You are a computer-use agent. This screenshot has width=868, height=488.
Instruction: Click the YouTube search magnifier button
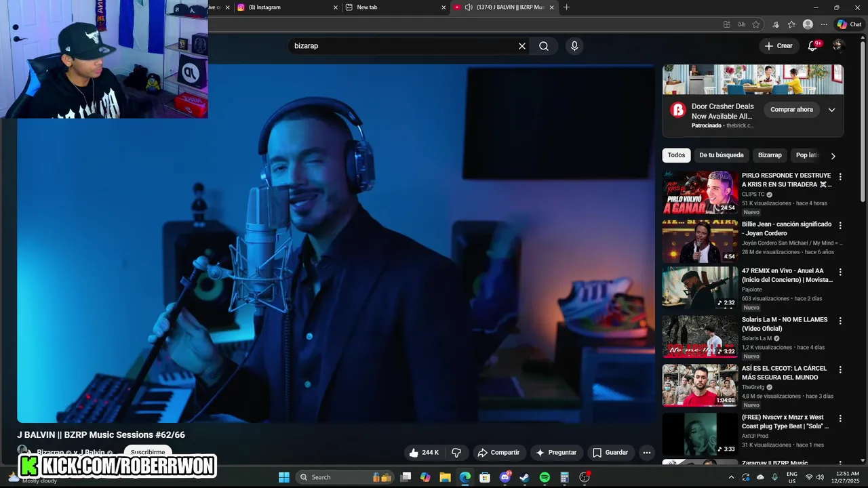pos(544,46)
